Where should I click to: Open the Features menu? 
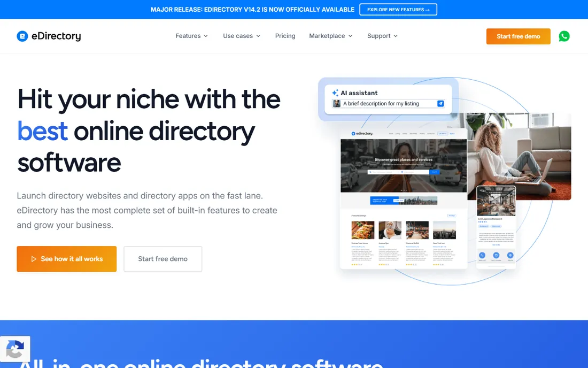[x=191, y=36]
